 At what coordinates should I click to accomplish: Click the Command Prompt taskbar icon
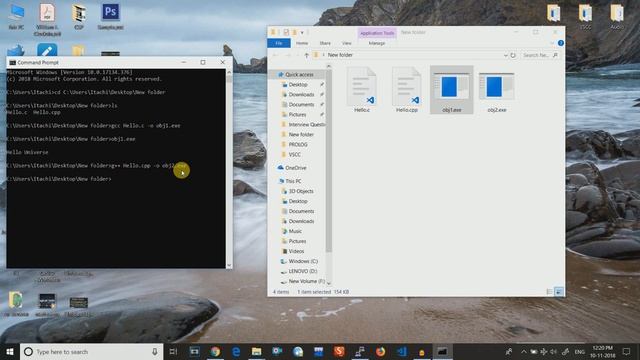pos(442,351)
